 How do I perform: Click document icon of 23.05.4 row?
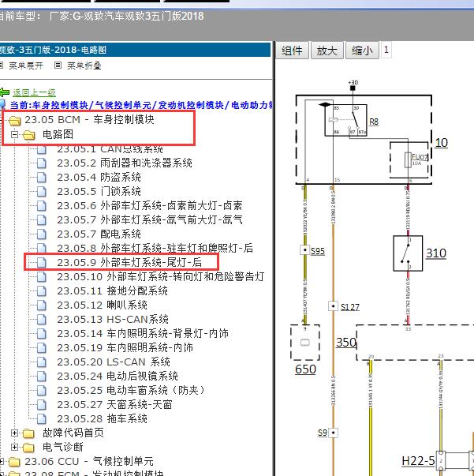point(42,178)
